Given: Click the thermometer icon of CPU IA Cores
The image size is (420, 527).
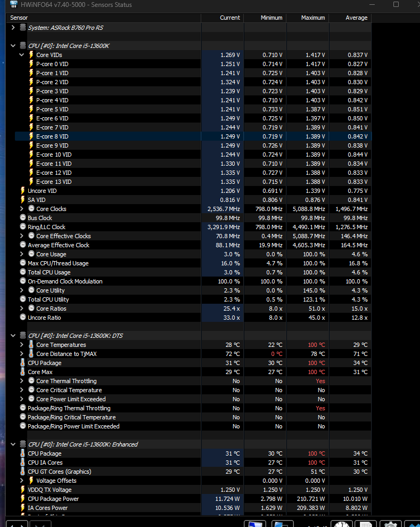Looking at the screenshot, I should coord(23,463).
